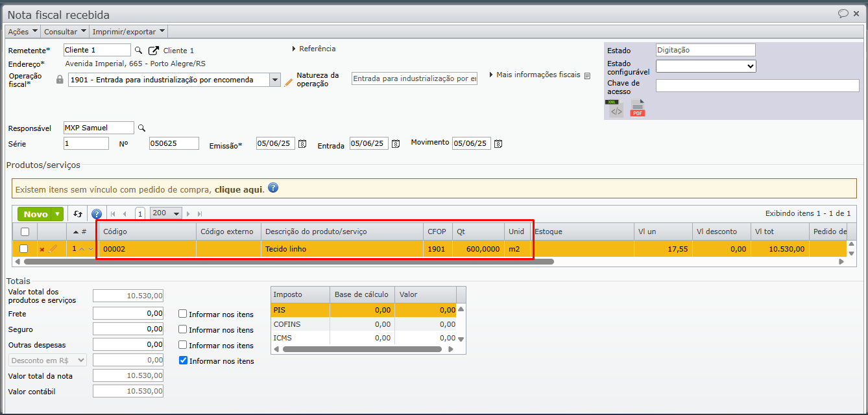Viewport: 868px width, 415px height.
Task: Edit the Tecido linho item with pencil
Action: (53, 248)
